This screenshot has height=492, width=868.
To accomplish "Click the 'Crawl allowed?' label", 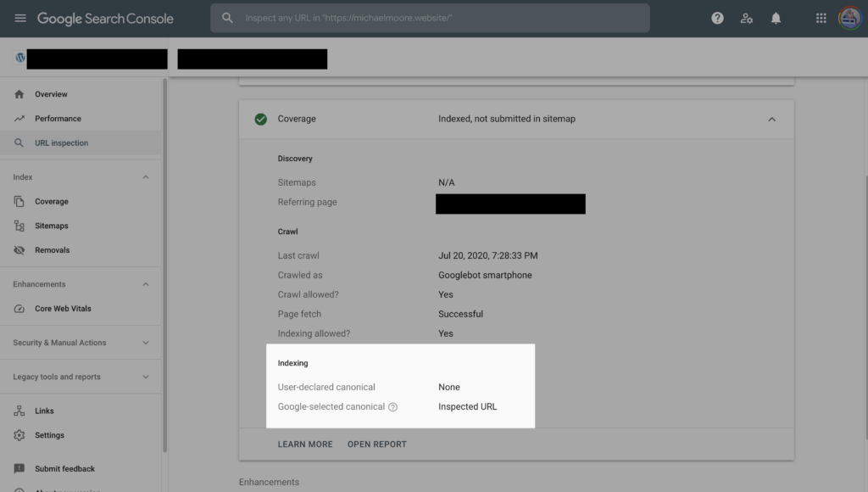I will coord(309,294).
